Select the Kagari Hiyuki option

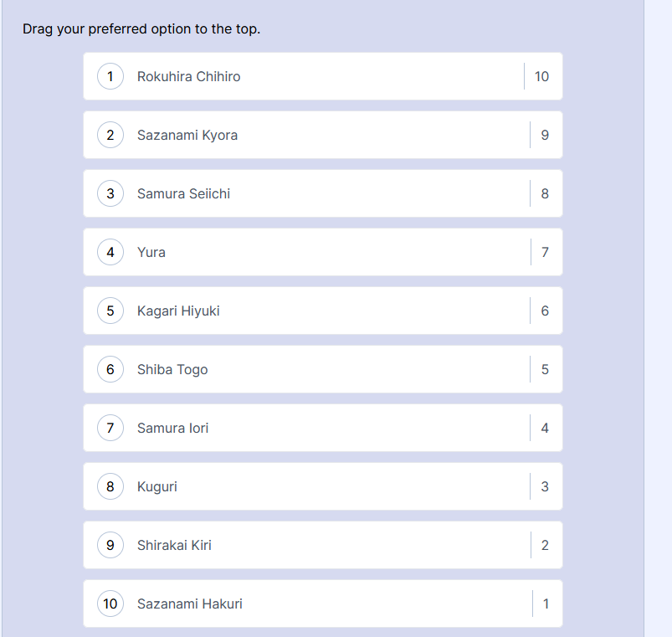tap(178, 311)
